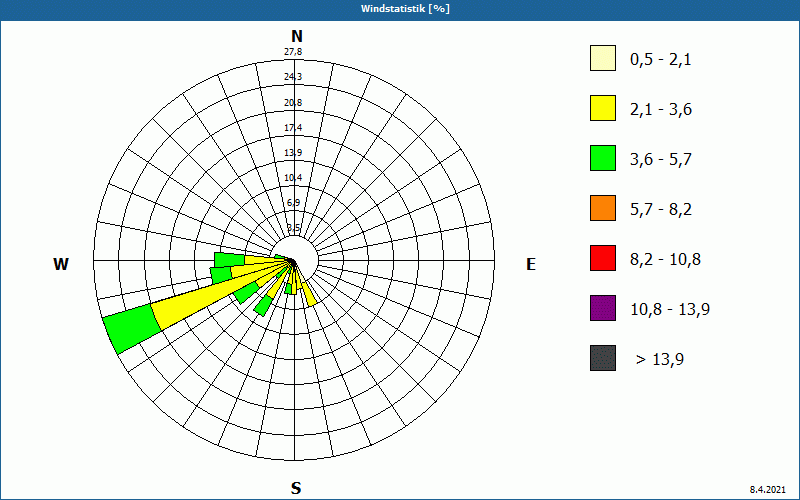Click the green 3,6 - 5,7 legend swatch

(x=603, y=158)
